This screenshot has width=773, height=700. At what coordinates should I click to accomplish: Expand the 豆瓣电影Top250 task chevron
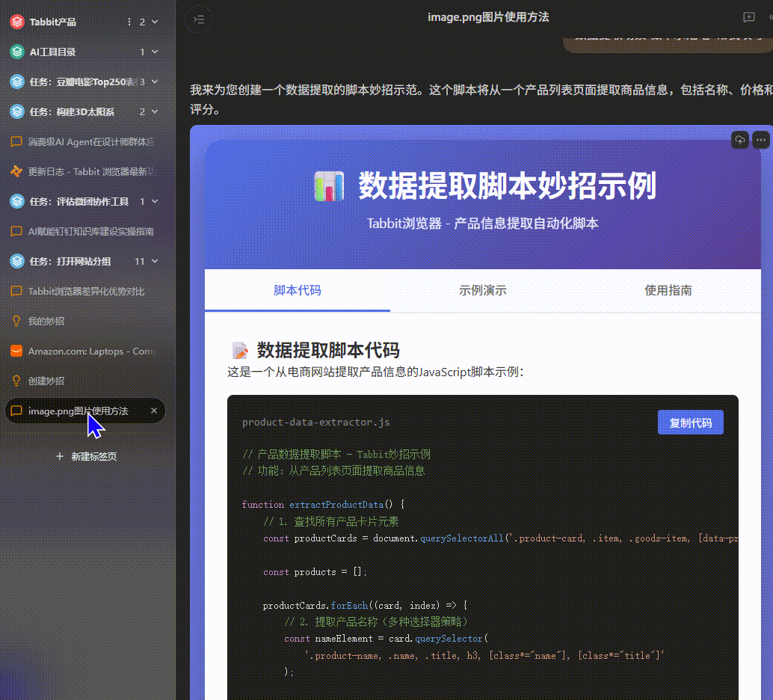tap(155, 82)
